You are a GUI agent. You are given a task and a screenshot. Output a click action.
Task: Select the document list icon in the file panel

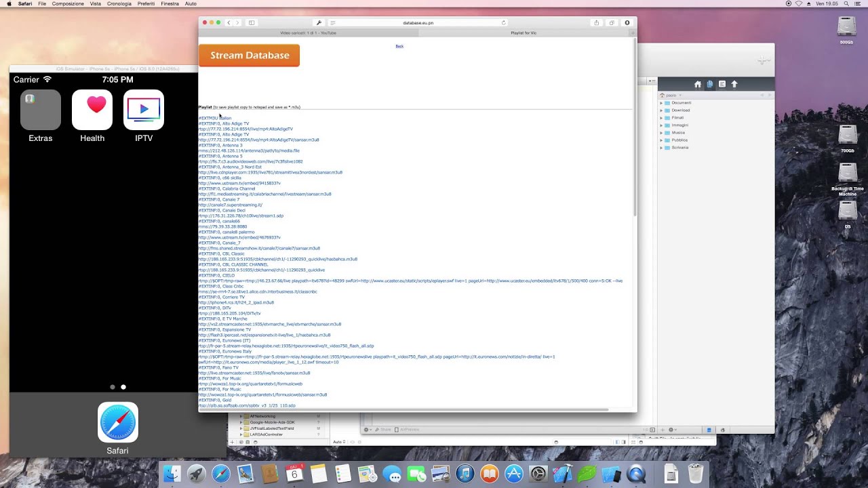722,84
